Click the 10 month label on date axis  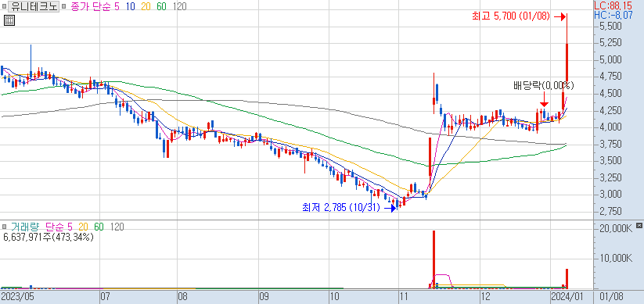pyautogui.click(x=334, y=296)
